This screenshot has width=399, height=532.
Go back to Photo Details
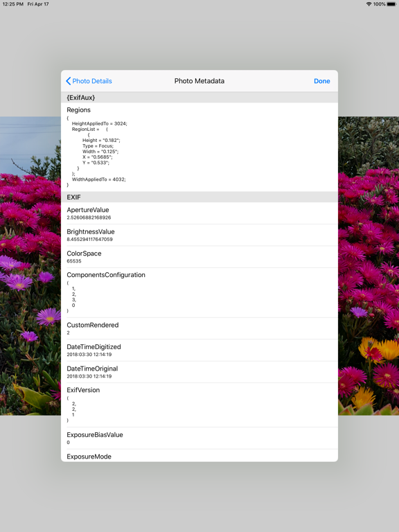tap(89, 81)
